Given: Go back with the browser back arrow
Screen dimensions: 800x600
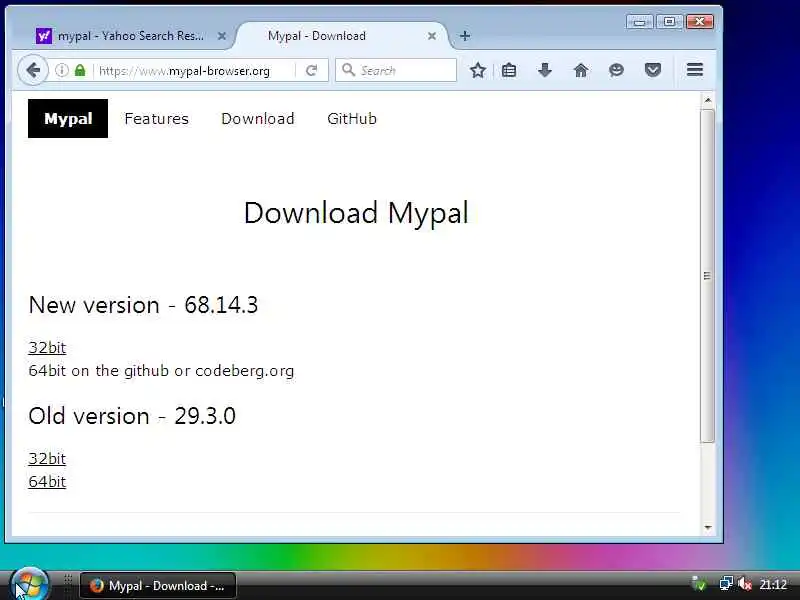Looking at the screenshot, I should [33, 70].
